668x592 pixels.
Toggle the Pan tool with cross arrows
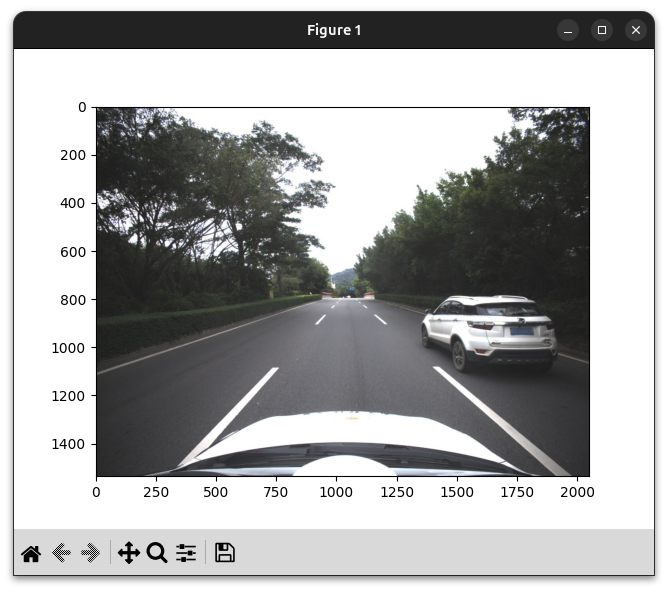tap(128, 553)
